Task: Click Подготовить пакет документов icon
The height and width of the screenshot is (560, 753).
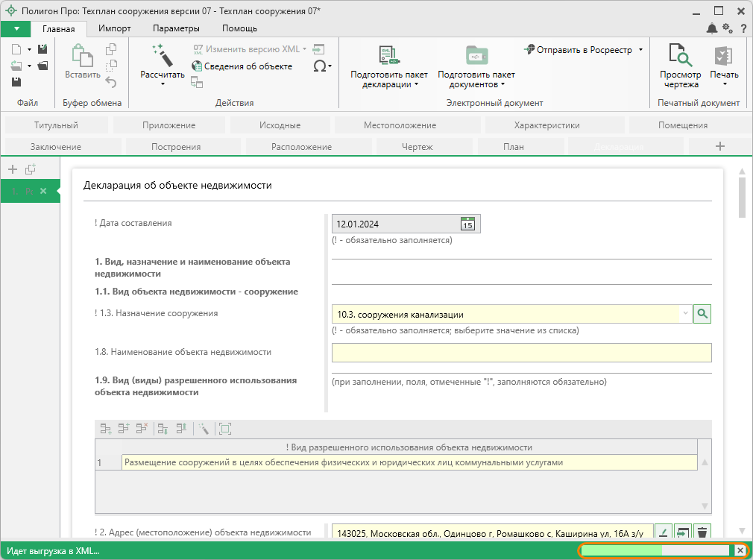Action: coord(476,55)
